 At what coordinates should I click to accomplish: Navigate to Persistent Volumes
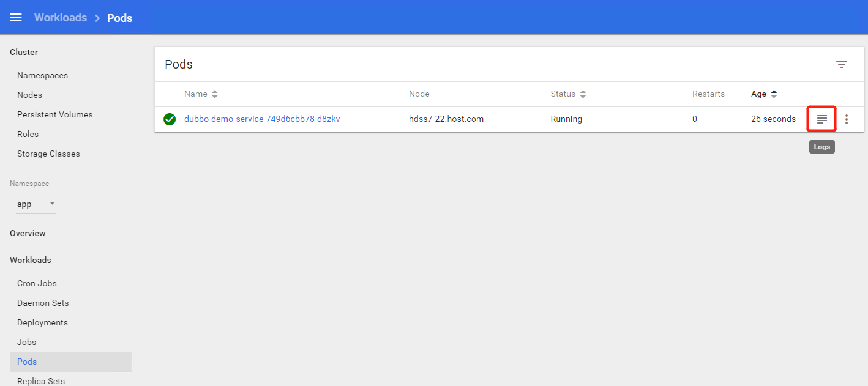(54, 115)
